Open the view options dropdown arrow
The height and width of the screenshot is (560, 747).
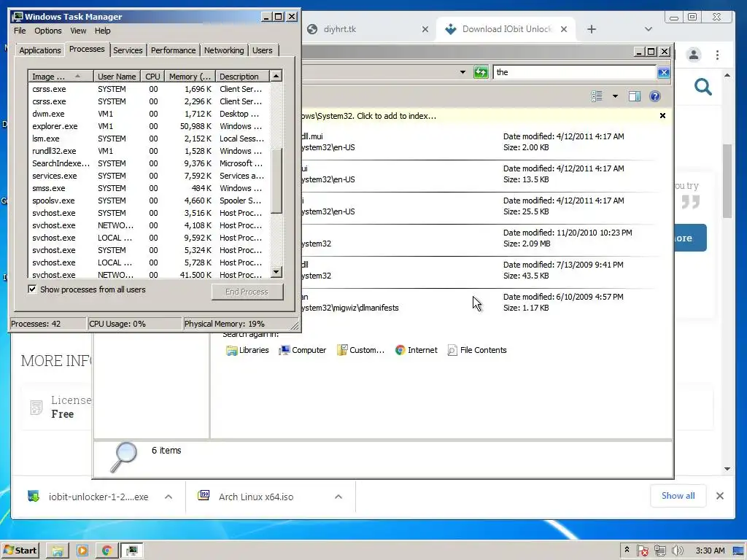[x=615, y=96]
